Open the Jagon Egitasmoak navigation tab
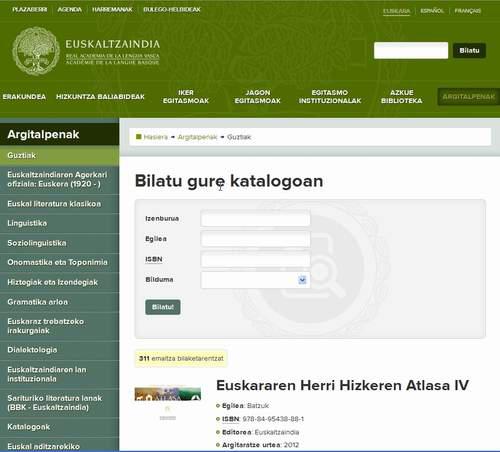500x452 pixels. pos(258,97)
